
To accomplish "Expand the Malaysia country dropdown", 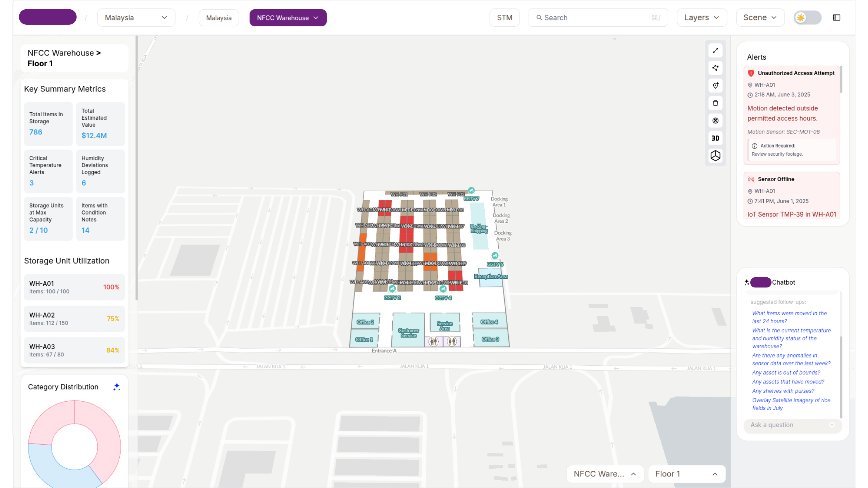I will [x=136, y=18].
